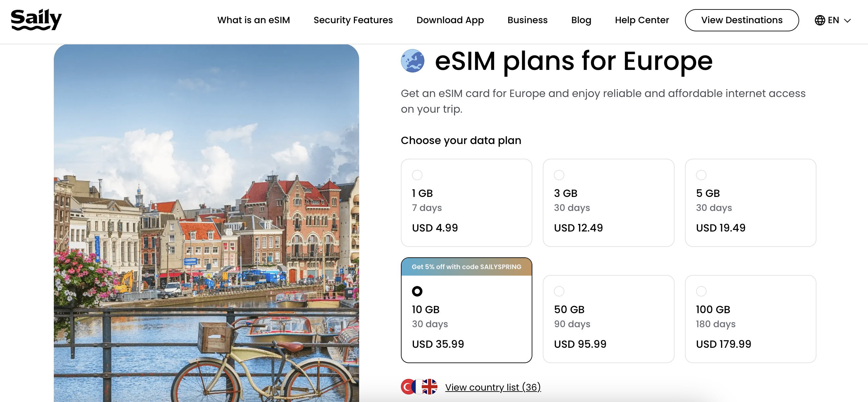Click the Amsterdam canal photo
868x402 pixels.
pyautogui.click(x=206, y=223)
